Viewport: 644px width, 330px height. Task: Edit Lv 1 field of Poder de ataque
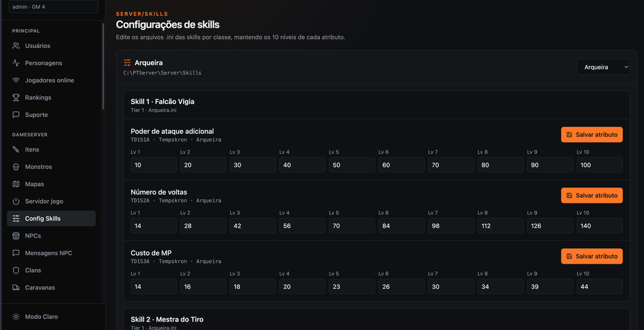click(x=154, y=165)
